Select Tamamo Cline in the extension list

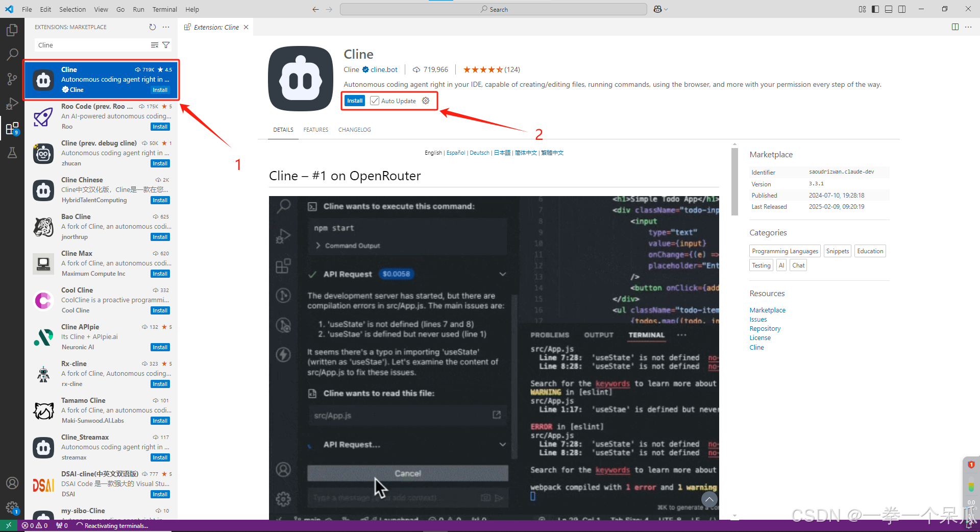point(101,410)
